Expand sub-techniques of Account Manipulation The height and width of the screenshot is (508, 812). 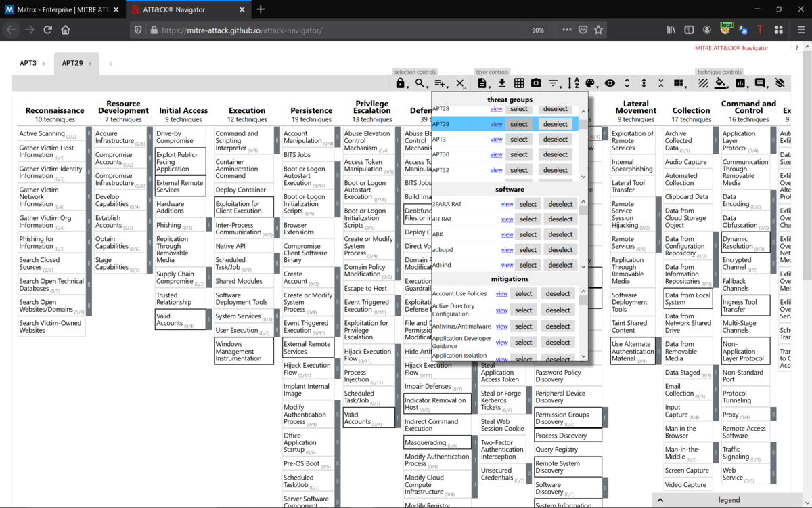click(x=337, y=137)
